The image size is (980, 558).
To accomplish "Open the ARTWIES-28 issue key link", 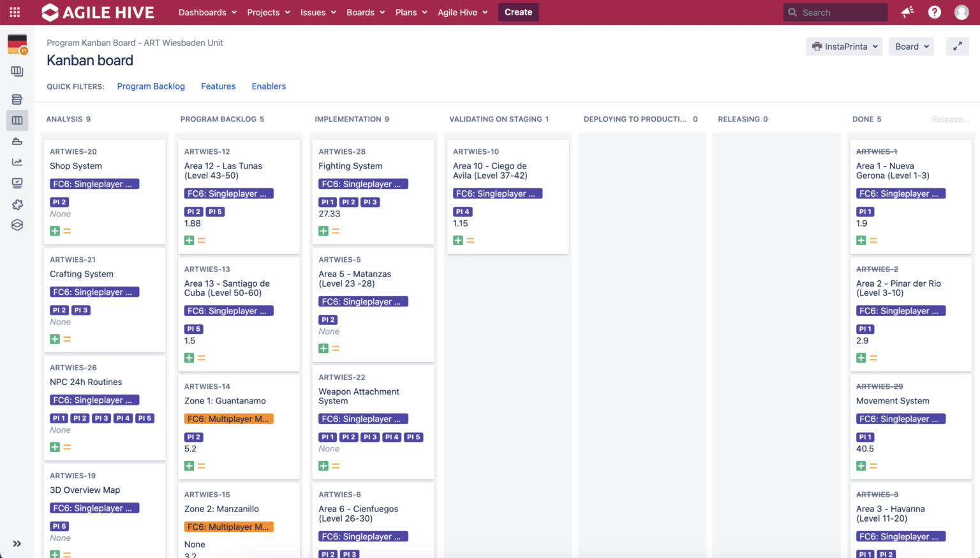I will [x=342, y=152].
